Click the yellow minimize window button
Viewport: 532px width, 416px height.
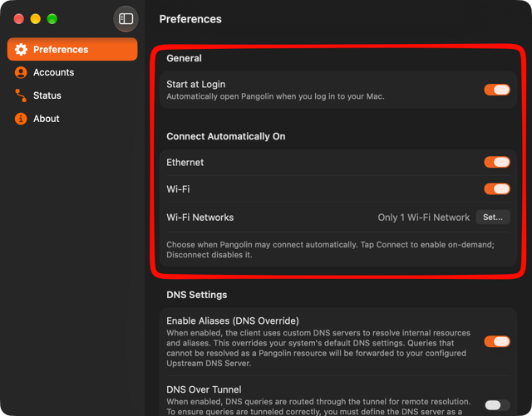35,19
